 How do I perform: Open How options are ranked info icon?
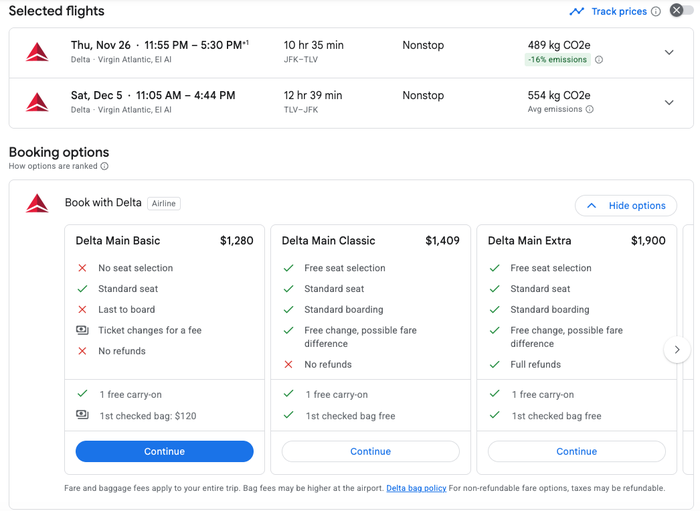coord(104,166)
